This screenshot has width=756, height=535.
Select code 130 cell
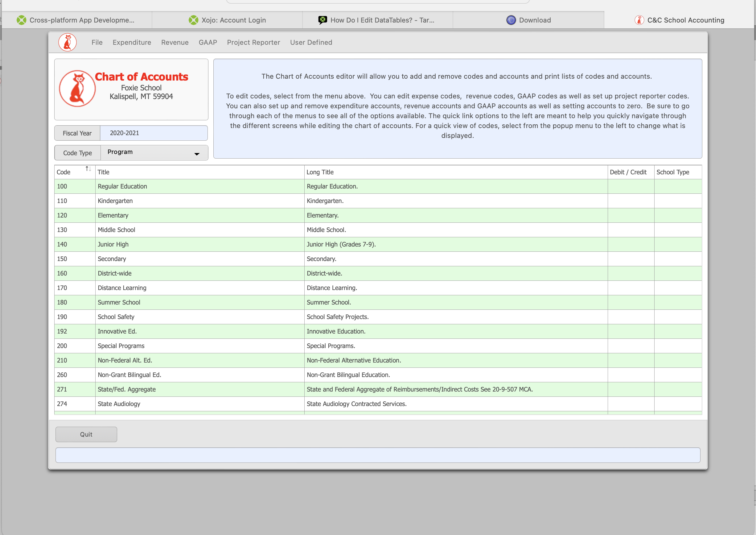[x=75, y=230]
